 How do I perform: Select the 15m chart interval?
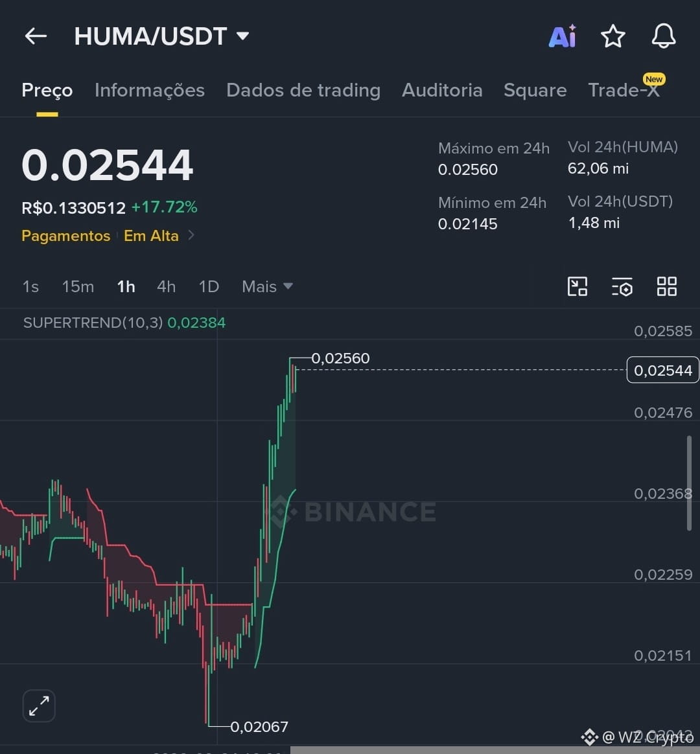(78, 286)
